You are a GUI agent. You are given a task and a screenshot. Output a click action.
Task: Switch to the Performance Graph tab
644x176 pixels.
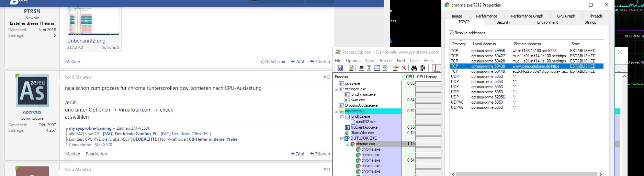527,16
